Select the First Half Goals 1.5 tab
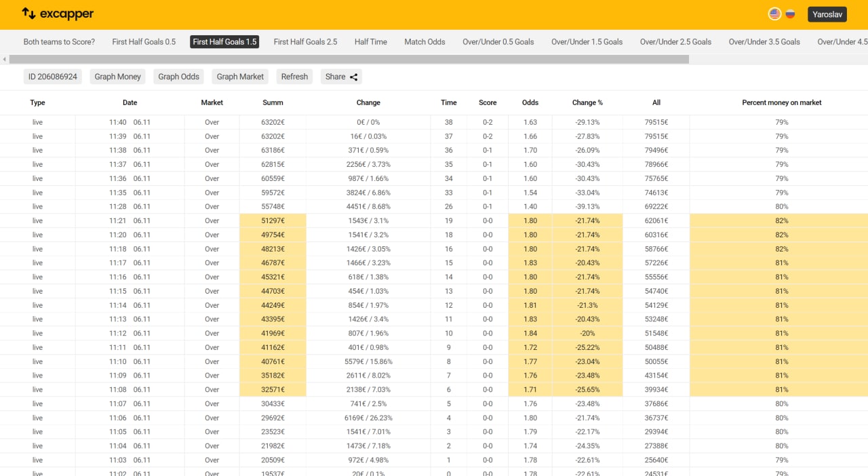 [224, 42]
